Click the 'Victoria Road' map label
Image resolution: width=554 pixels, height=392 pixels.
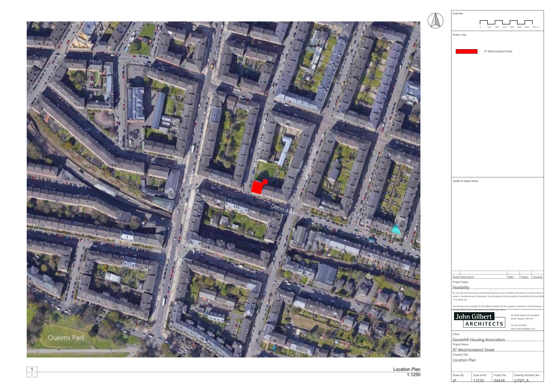(x=187, y=190)
